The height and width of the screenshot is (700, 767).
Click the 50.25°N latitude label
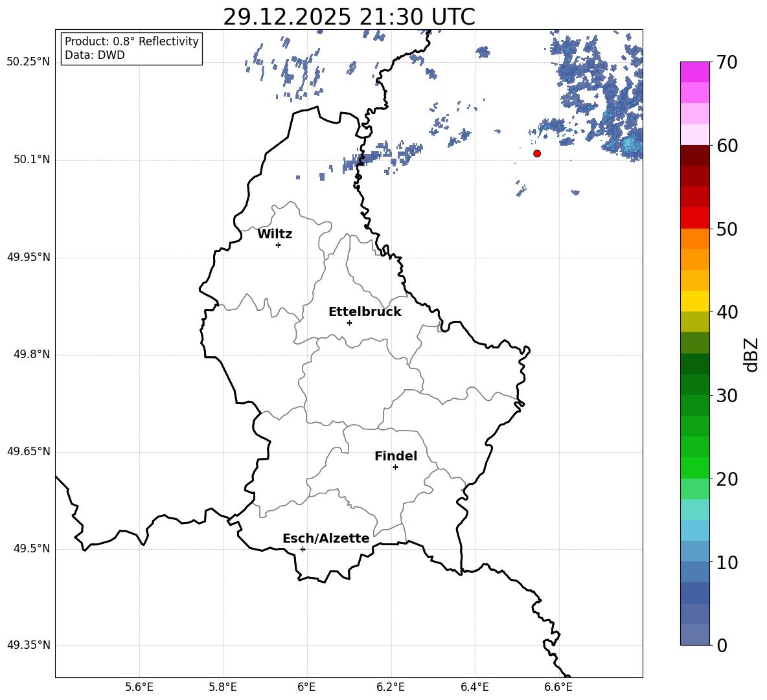click(x=29, y=62)
